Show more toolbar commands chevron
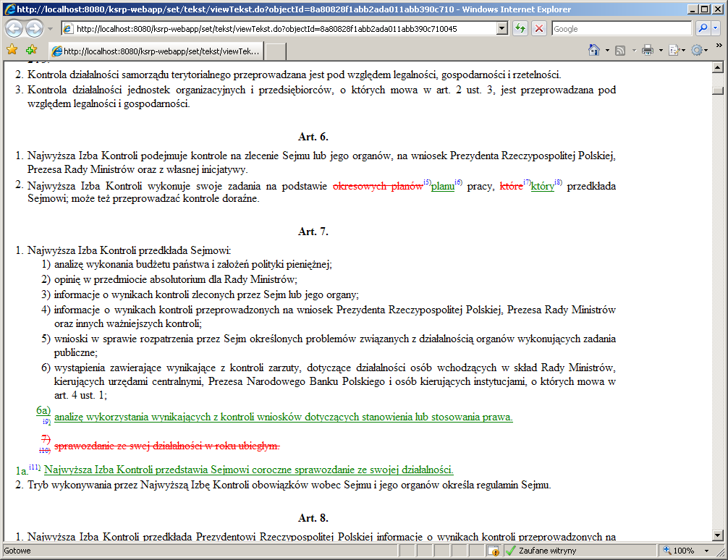728x560 pixels. click(719, 46)
